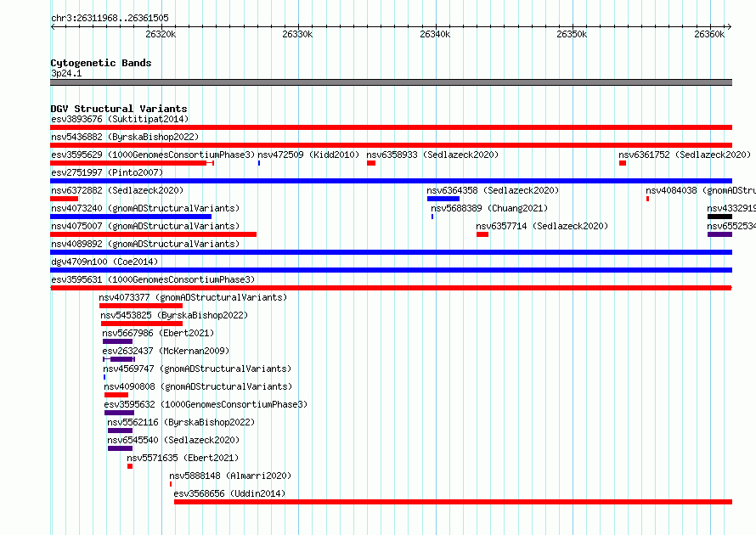The height and width of the screenshot is (535, 756).
Task: Click the purple bar under nsv6545540
Action: [x=120, y=448]
